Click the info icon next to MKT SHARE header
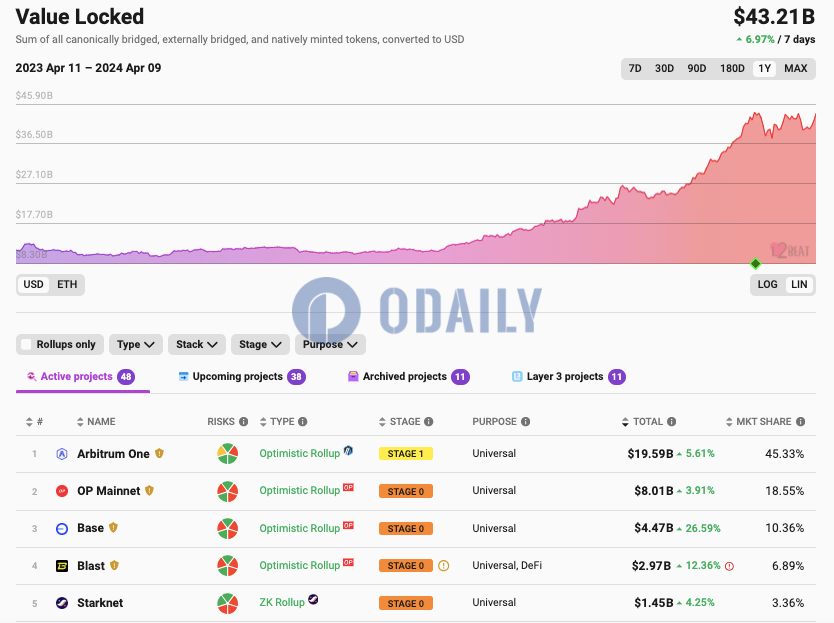 point(800,422)
